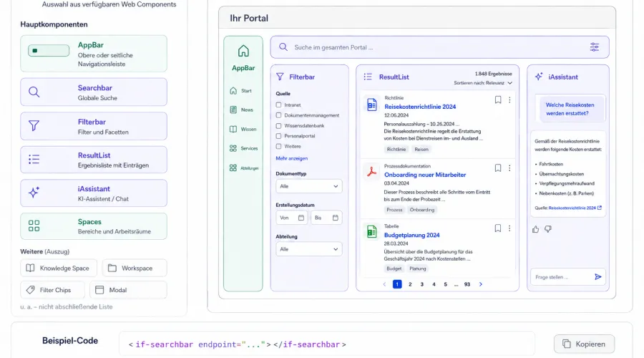Go to results page 2

[410, 284]
